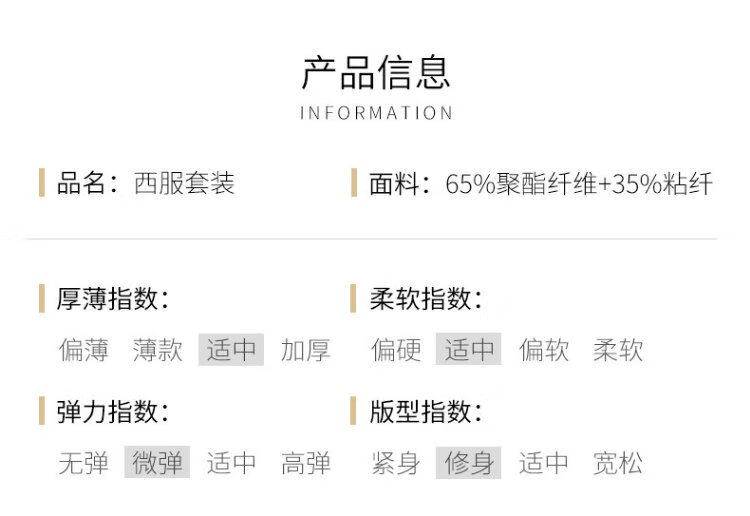Image resolution: width=750 pixels, height=516 pixels.
Task: Choose highlighted 适中 under 柔软指数
Action: [x=469, y=350]
